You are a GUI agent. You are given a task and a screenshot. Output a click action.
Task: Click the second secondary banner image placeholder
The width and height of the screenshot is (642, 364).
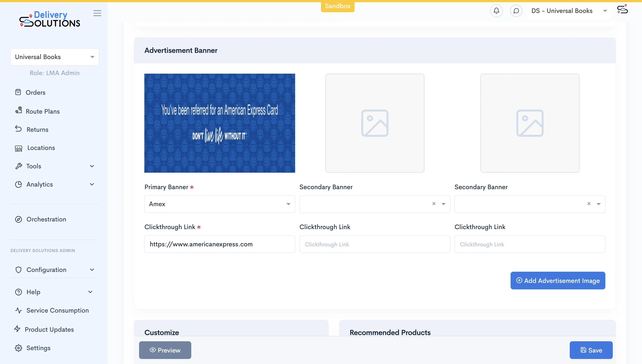530,123
